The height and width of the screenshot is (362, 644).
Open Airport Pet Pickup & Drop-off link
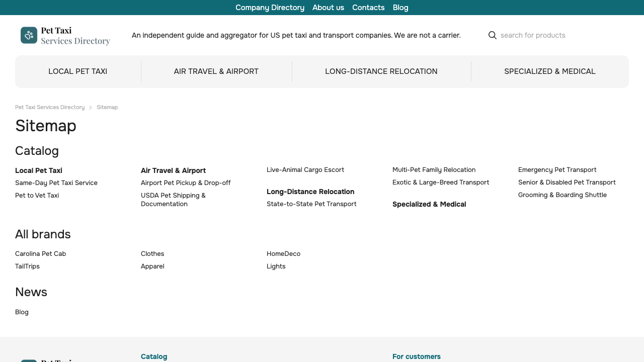click(x=186, y=183)
